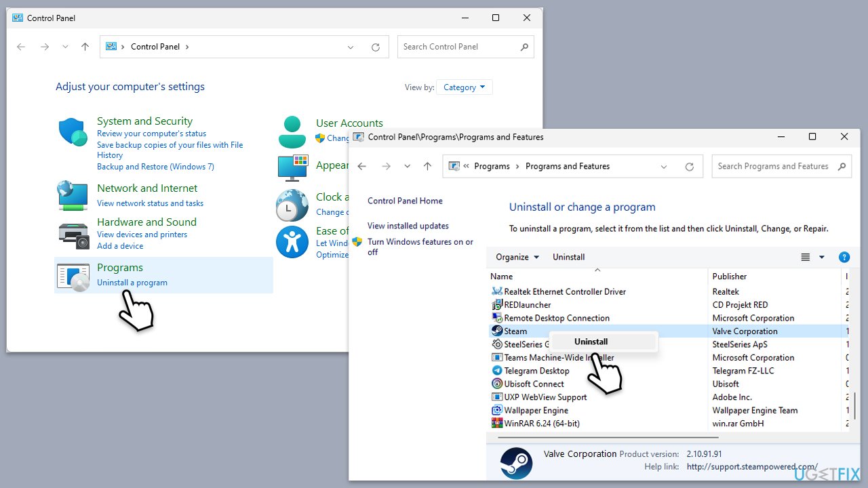This screenshot has height=488, width=868.
Task: Go up one level in Programs and Features
Action: pyautogui.click(x=427, y=167)
